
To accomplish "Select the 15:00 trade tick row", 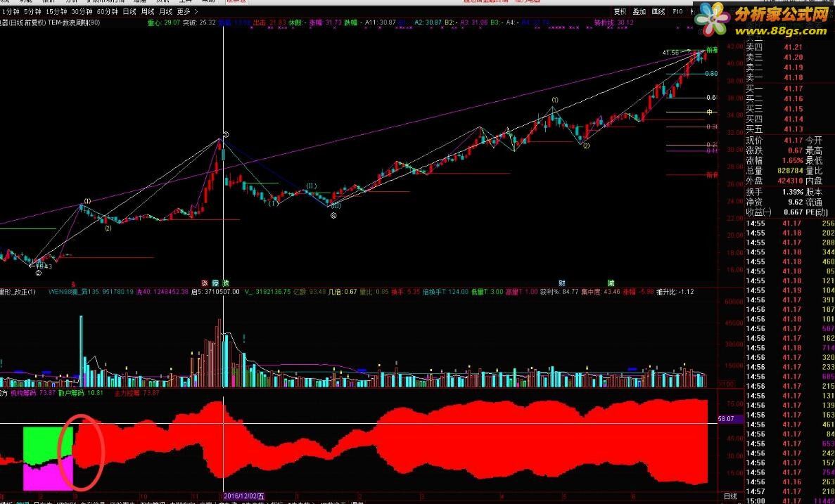I will click(x=790, y=500).
